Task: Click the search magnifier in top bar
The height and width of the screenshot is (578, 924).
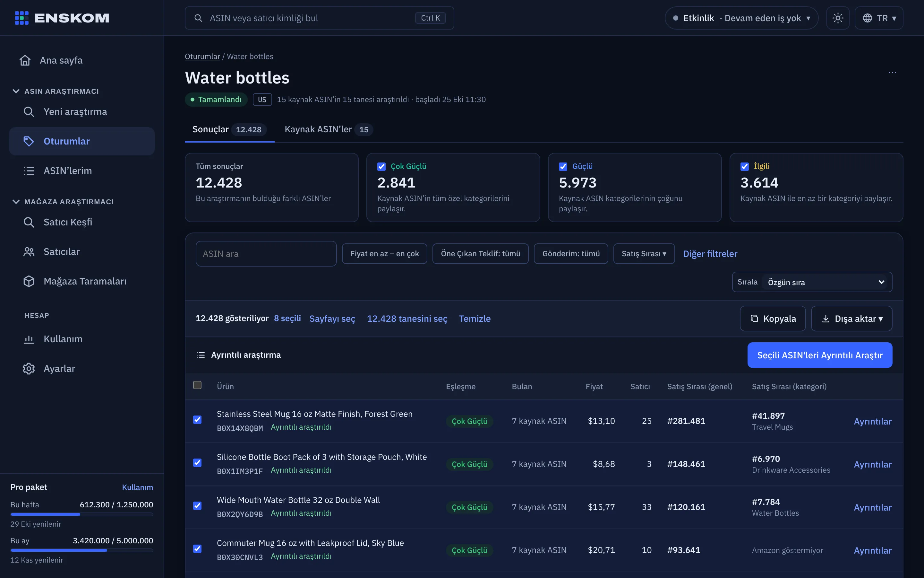Action: (198, 18)
